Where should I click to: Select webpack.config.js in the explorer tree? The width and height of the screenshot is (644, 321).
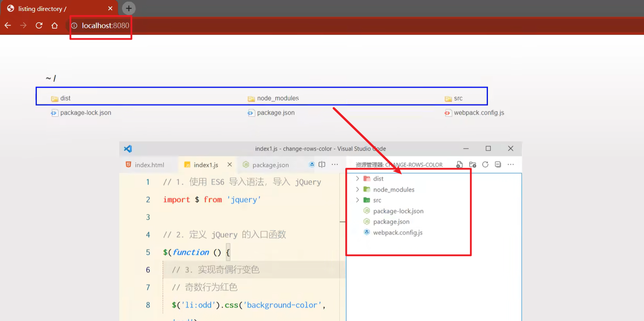pyautogui.click(x=397, y=232)
